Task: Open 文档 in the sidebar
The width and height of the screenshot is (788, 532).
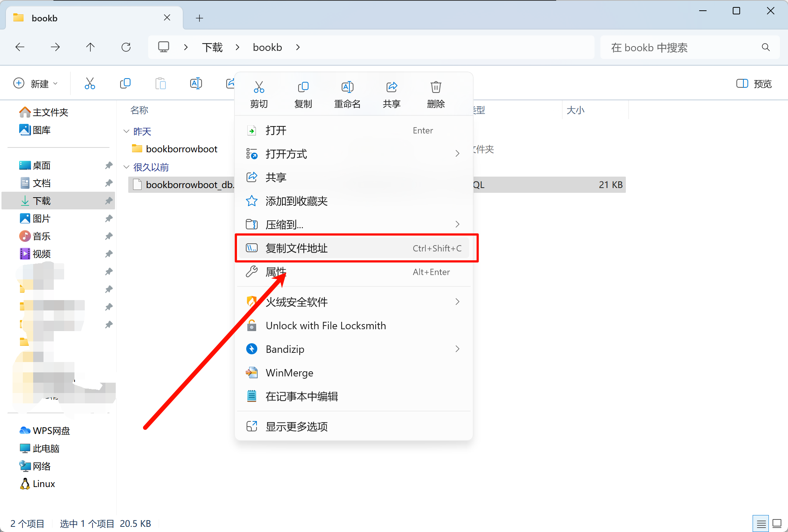Action: 35,183
